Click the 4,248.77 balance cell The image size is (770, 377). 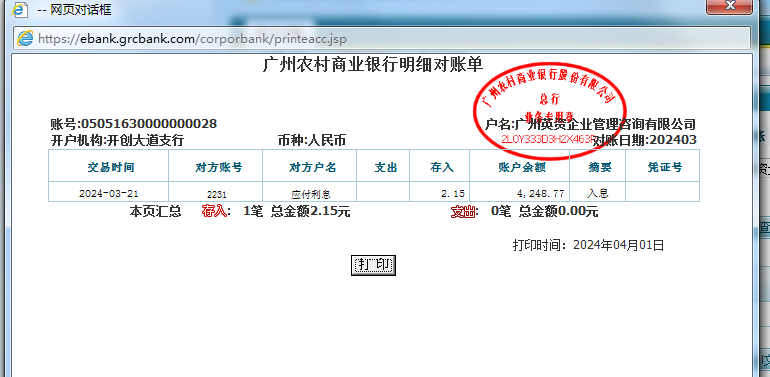pos(520,192)
